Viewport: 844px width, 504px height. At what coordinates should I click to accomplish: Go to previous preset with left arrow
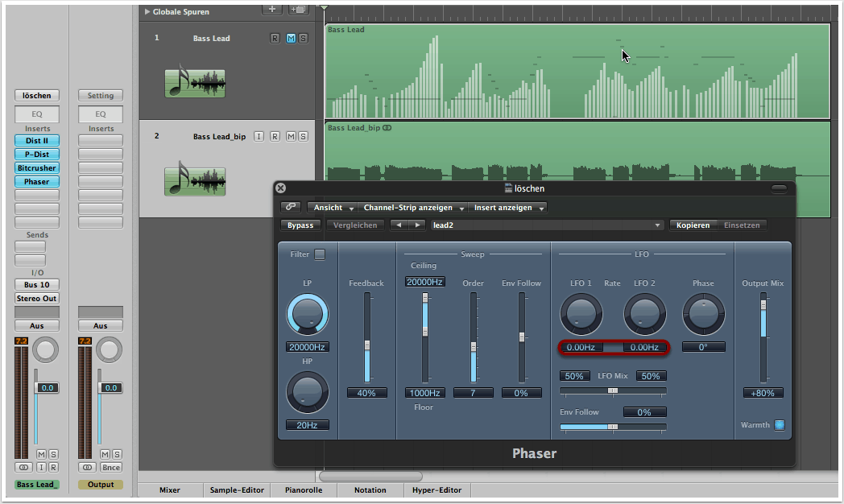point(398,225)
